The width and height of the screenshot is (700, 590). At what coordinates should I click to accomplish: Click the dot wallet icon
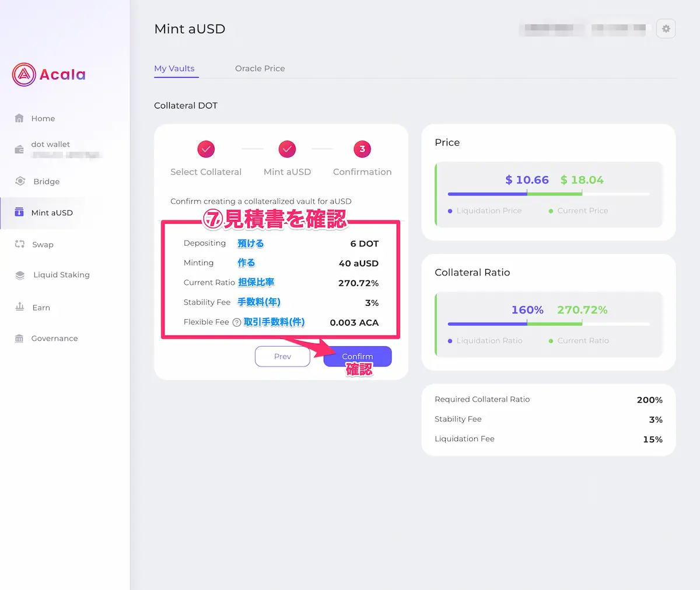click(19, 150)
